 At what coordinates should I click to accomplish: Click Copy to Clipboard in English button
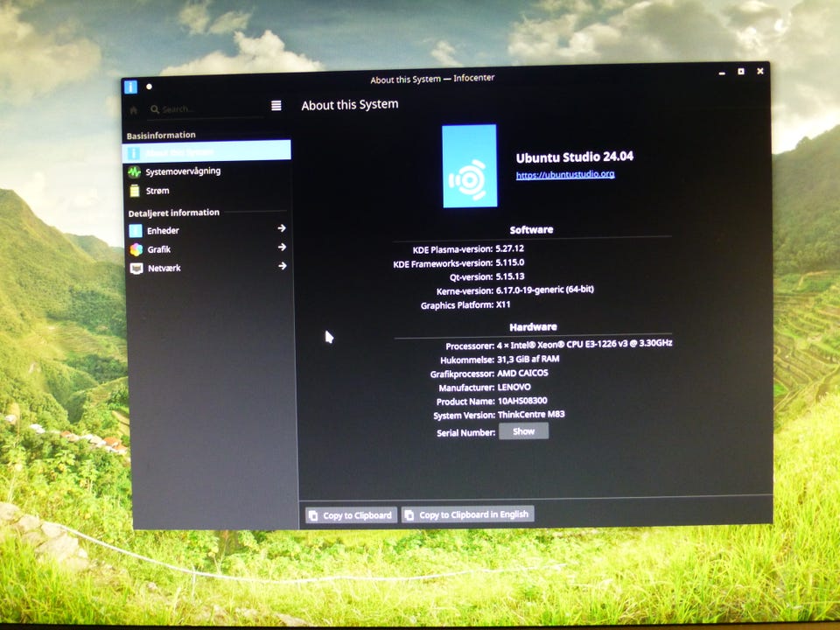pyautogui.click(x=467, y=514)
